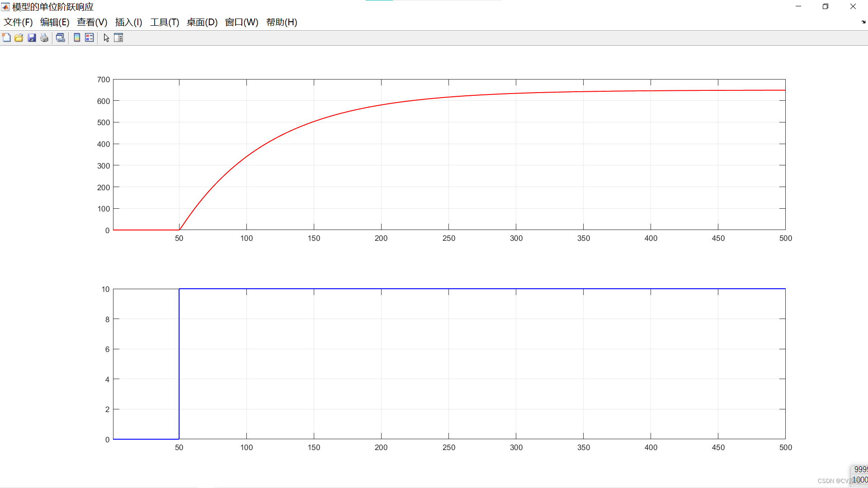The width and height of the screenshot is (868, 488).
Task: Open the 窗口(W) menu
Action: pos(241,22)
